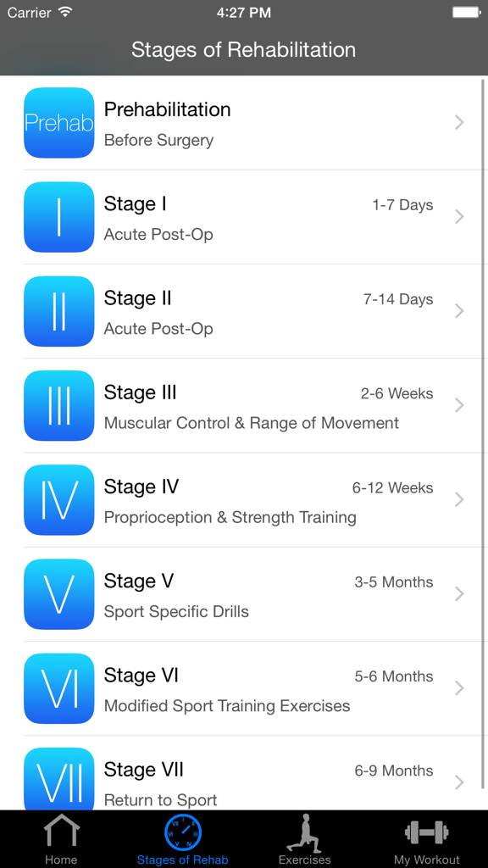The height and width of the screenshot is (868, 488).
Task: Tap the battery indicator in status bar
Action: [464, 12]
